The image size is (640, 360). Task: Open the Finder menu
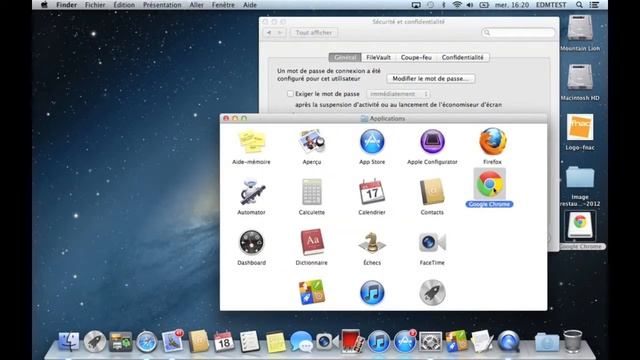click(67, 5)
